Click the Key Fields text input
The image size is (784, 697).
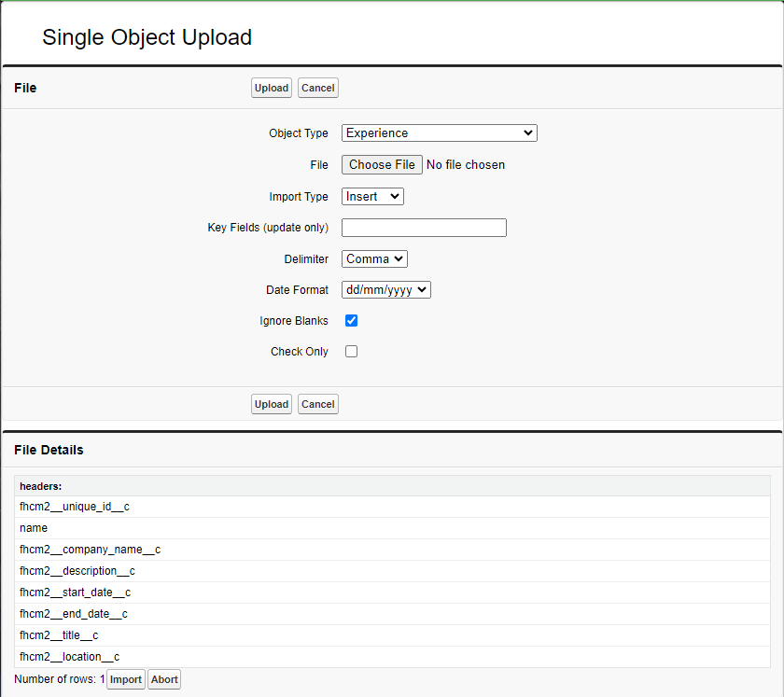point(424,228)
